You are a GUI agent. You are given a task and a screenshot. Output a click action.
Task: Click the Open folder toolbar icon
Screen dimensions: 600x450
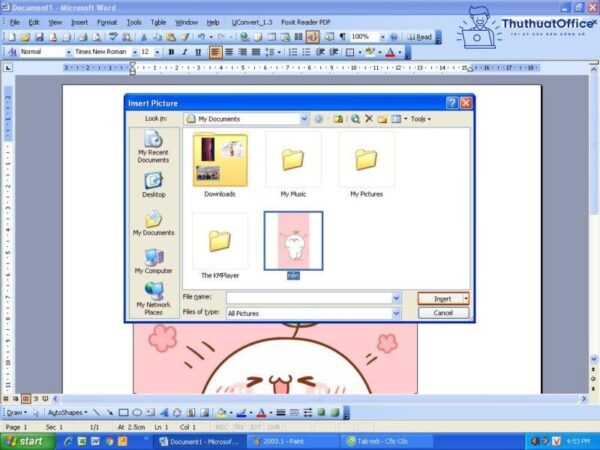pos(26,37)
